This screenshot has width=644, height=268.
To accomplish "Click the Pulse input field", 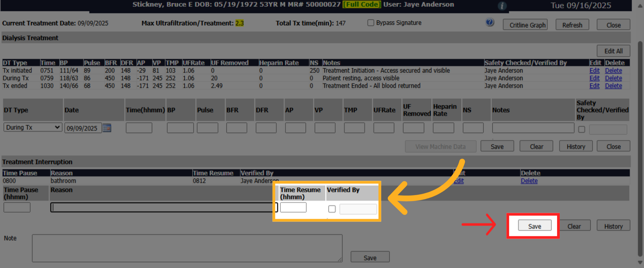I will [207, 128].
